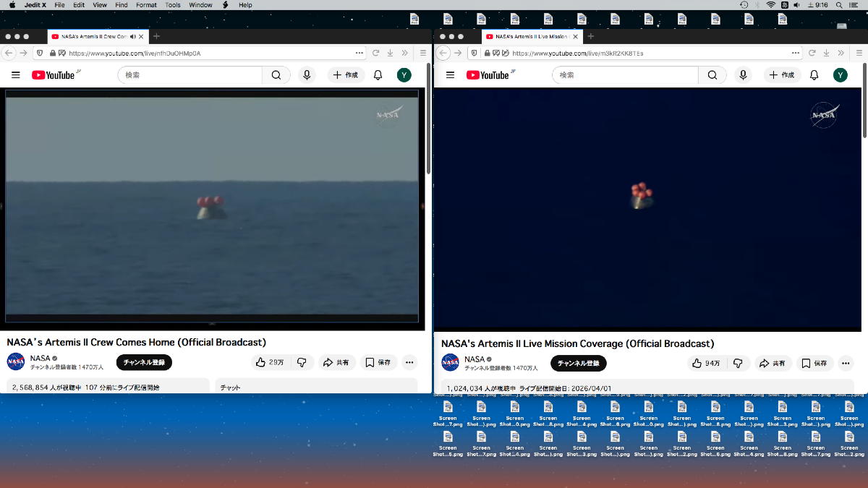Click tracking protection shield in right address bar
This screenshot has width=868, height=488.
474,53
